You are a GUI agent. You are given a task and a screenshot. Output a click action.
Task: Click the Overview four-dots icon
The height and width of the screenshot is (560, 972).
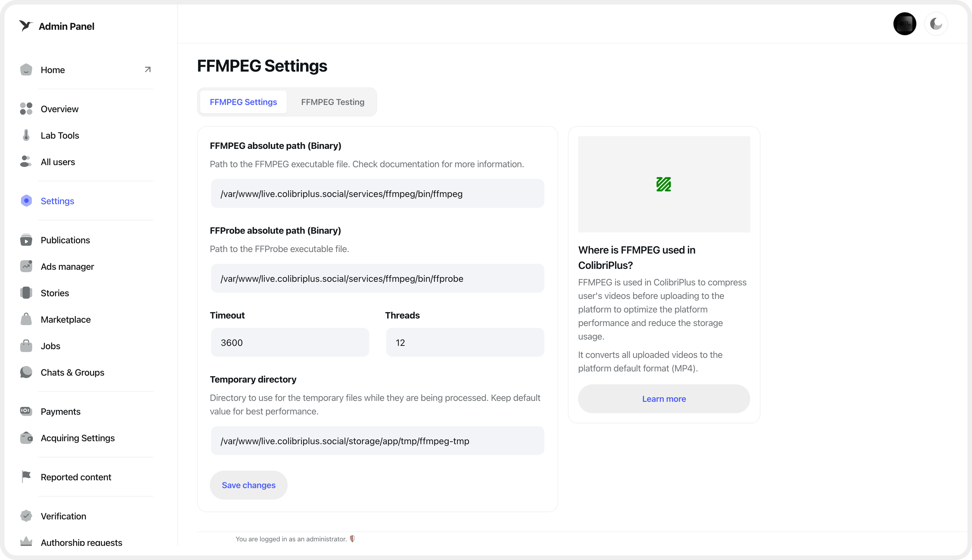pos(26,109)
